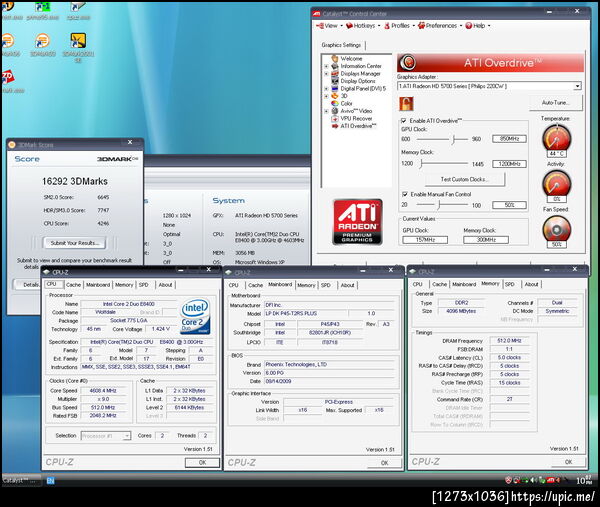Click the red security shield tray icon
The image size is (600, 507).
509,480
